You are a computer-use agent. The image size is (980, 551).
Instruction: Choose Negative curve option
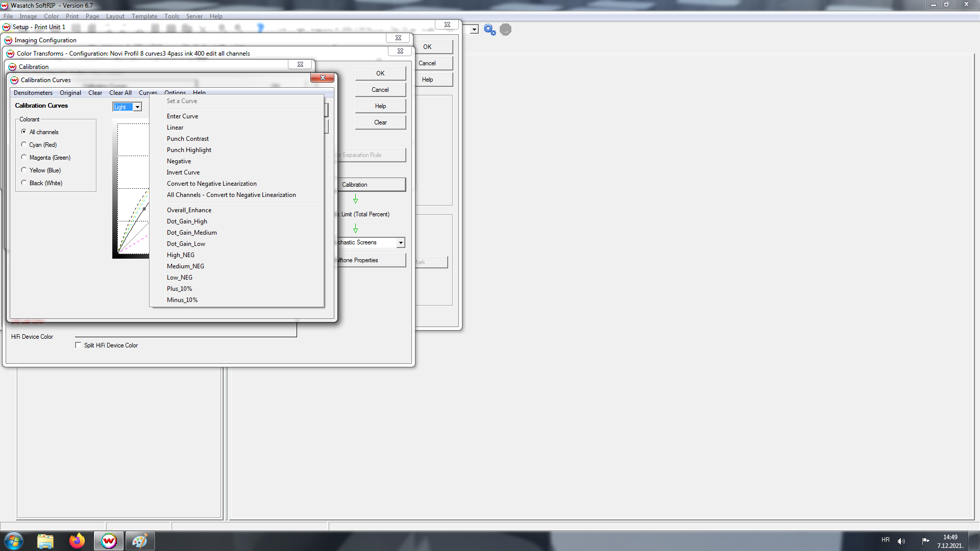[237, 161]
